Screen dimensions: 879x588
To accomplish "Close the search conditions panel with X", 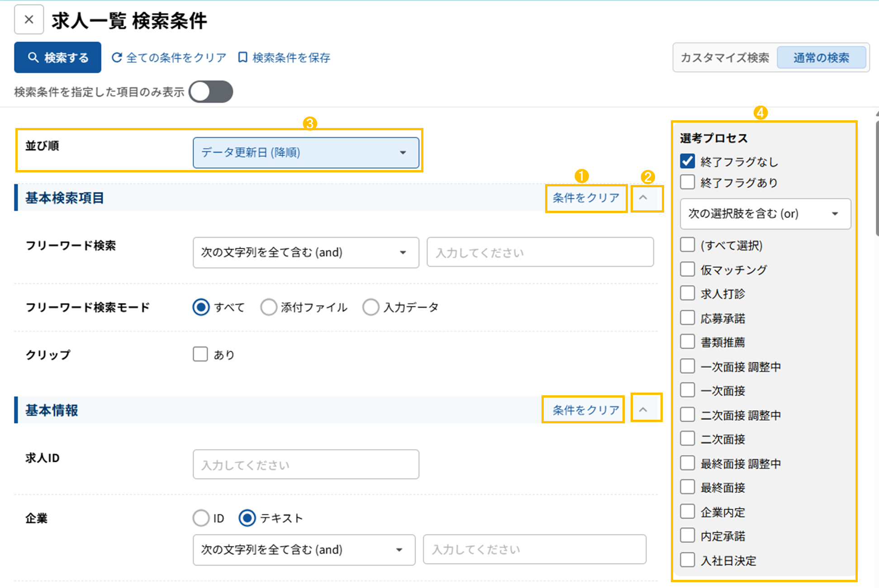I will coord(29,20).
